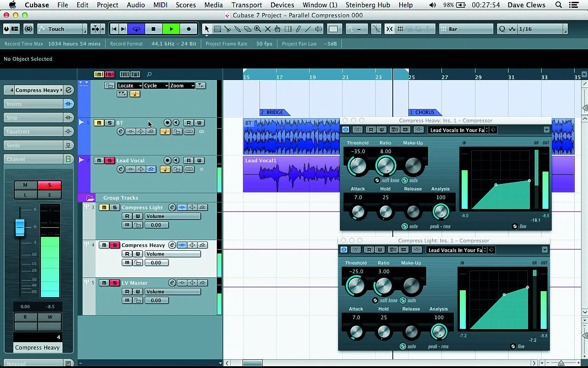Toggle live mode in Compress Heavy compressor

515,226
